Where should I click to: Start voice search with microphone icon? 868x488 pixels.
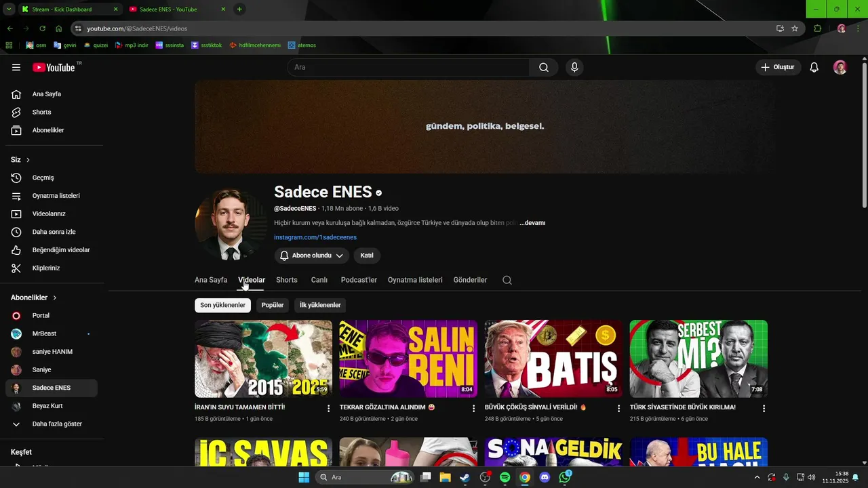click(x=574, y=67)
